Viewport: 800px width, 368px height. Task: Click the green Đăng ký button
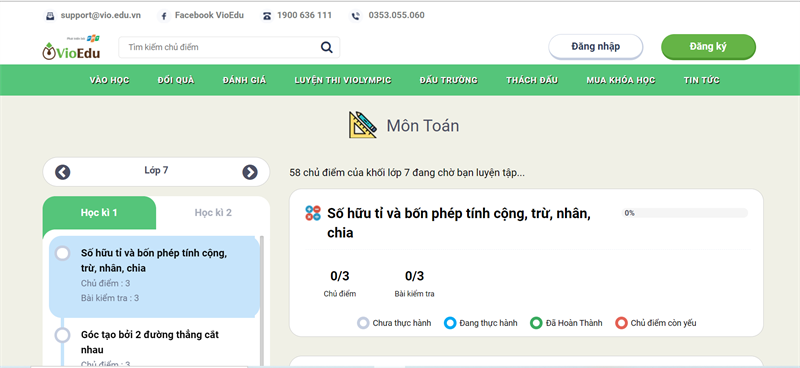click(x=708, y=47)
